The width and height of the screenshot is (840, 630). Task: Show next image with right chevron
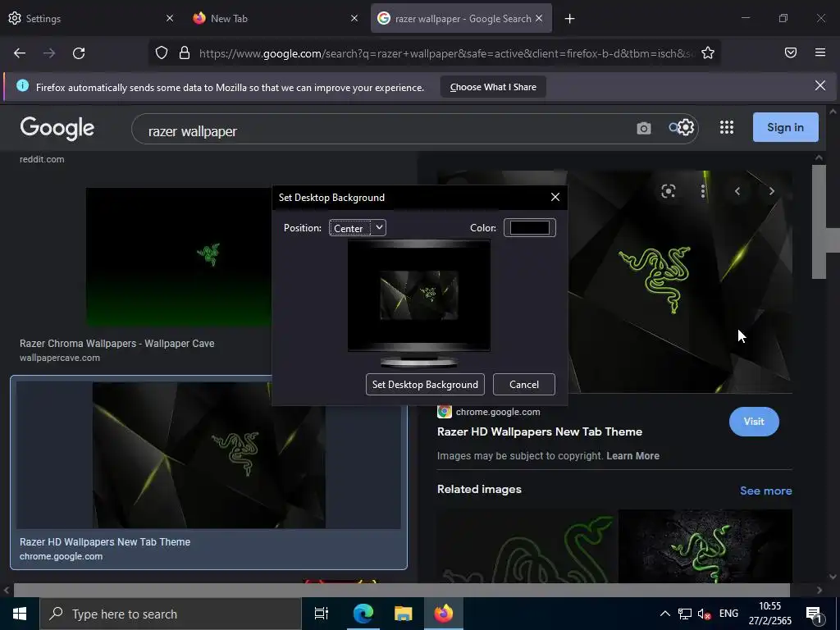(771, 191)
